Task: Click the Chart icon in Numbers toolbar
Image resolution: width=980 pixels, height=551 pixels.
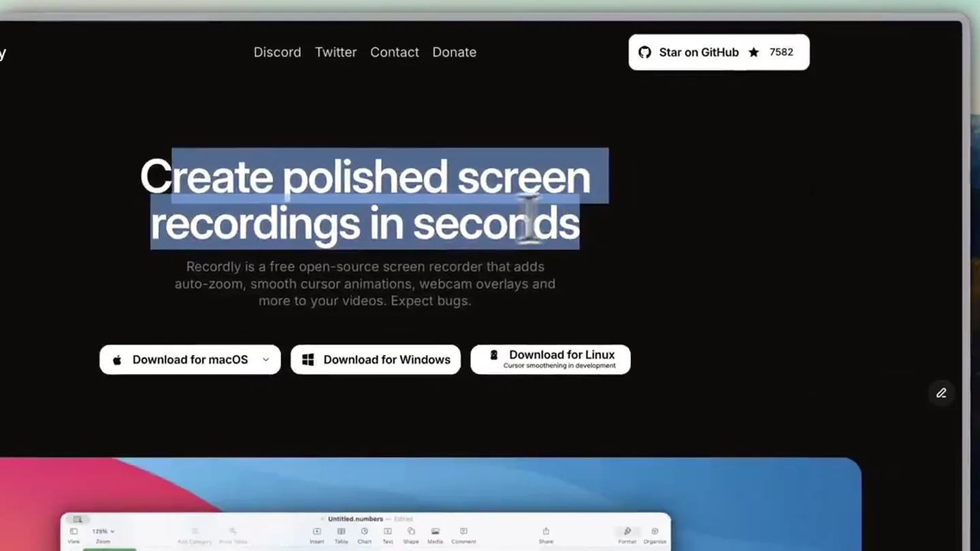Action: pyautogui.click(x=364, y=531)
